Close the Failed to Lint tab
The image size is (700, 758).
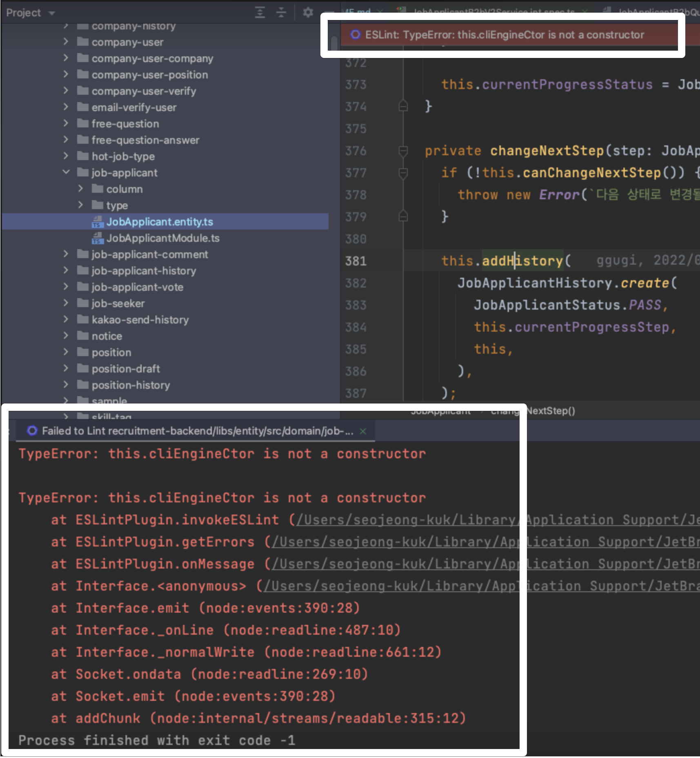(x=362, y=431)
